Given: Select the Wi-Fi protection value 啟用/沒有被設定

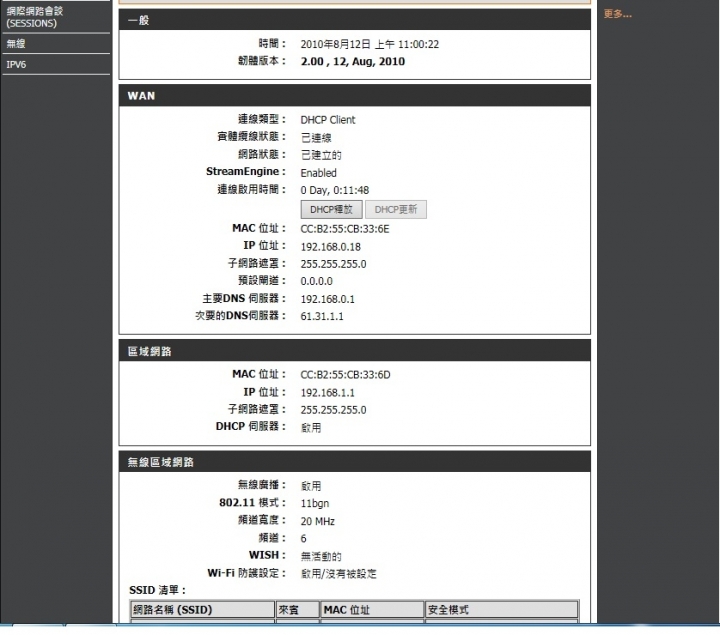Looking at the screenshot, I should [x=338, y=573].
